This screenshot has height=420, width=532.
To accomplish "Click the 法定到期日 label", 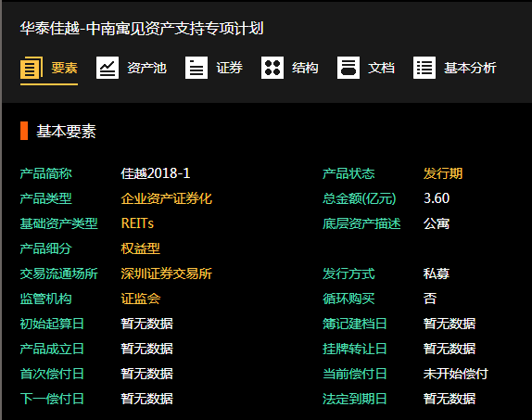I will 355,399.
